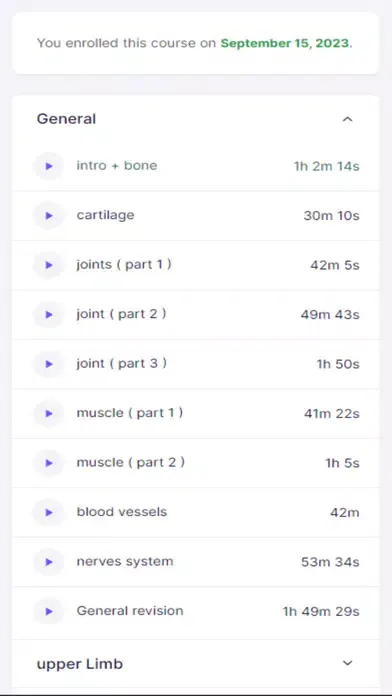The image size is (392, 696).
Task: Collapse the General section chevron
Action: coord(348,119)
